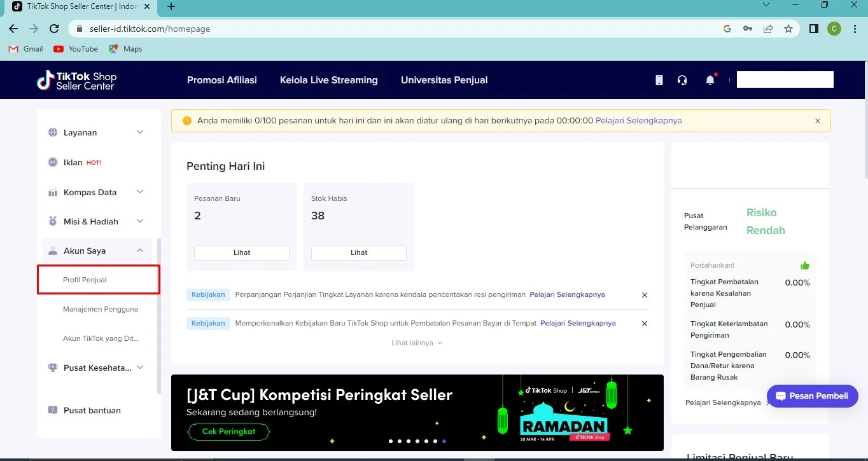The image size is (868, 461).
Task: Open a new browser tab with plus
Action: click(171, 7)
